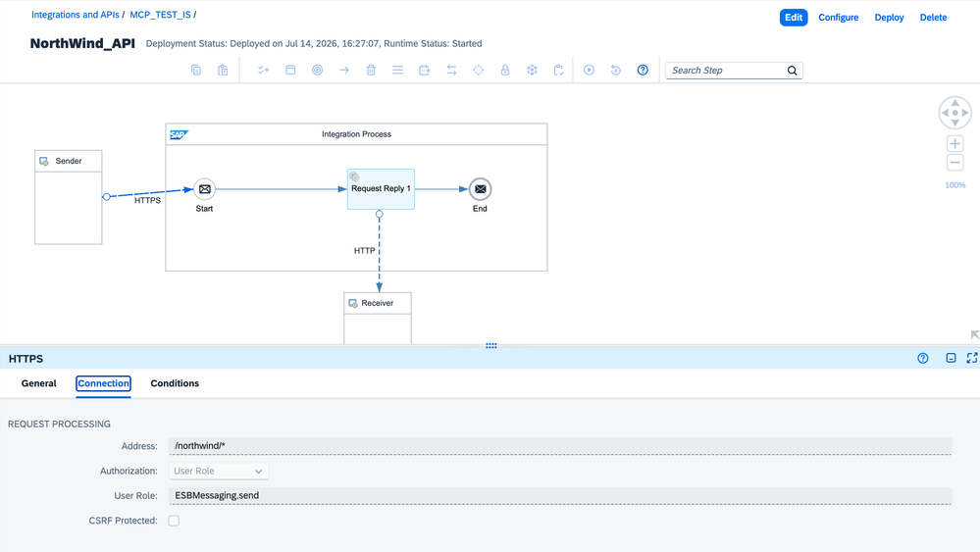Select the Request Reply 1 step
This screenshot has height=552, width=980.
click(381, 189)
